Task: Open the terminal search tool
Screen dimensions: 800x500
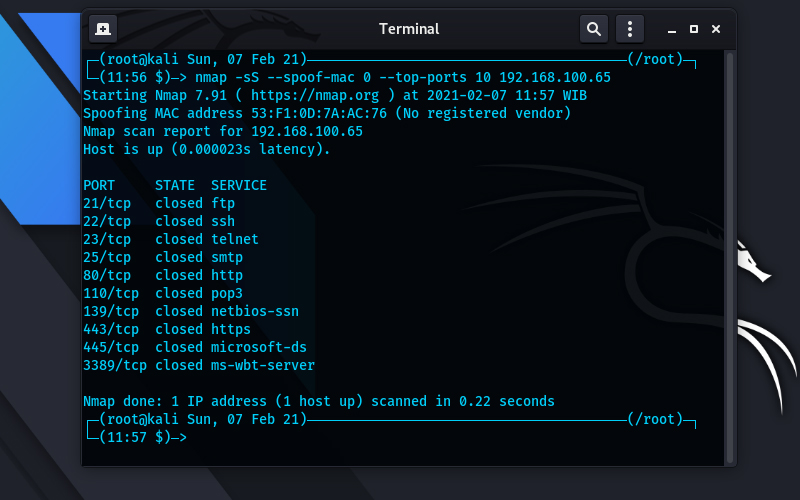Action: click(594, 29)
